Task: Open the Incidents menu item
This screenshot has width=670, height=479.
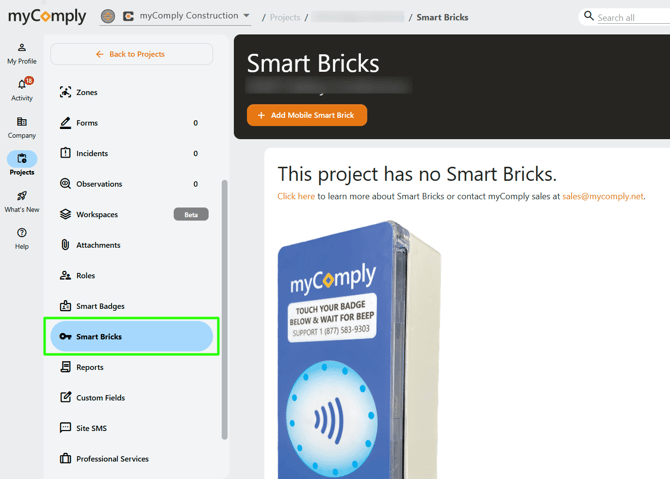Action: click(132, 153)
